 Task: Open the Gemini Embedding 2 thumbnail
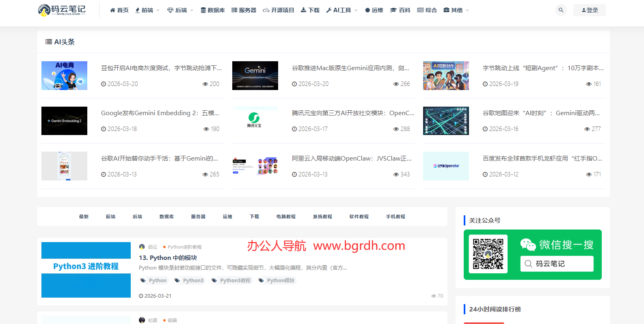(64, 121)
